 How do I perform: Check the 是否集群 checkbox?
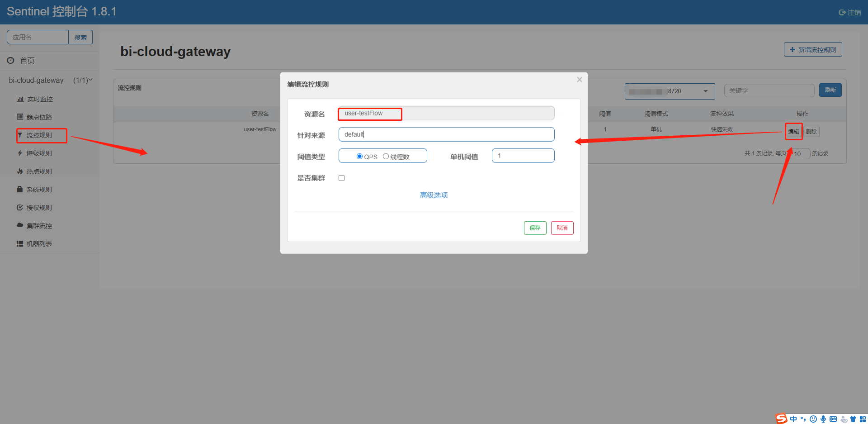point(342,178)
